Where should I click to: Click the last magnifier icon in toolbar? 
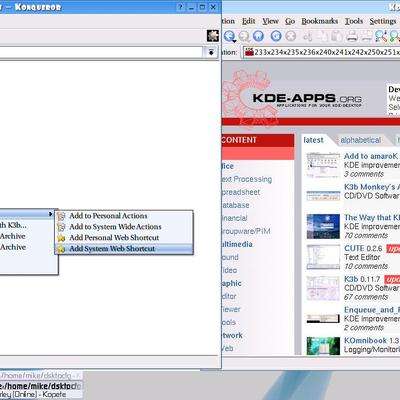[x=395, y=36]
